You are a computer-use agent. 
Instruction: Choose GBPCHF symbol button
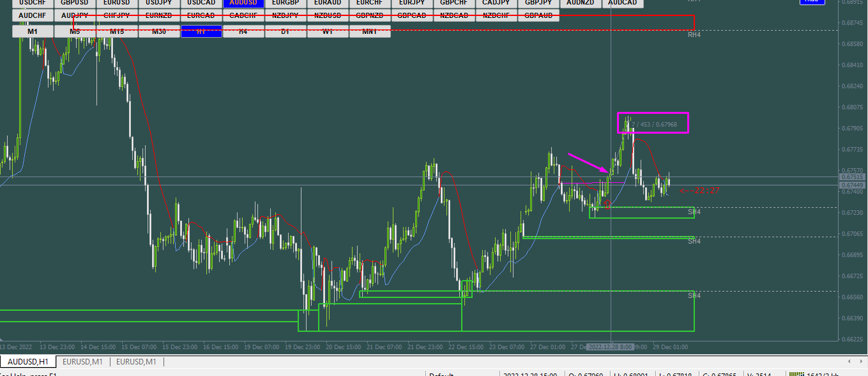click(x=454, y=3)
